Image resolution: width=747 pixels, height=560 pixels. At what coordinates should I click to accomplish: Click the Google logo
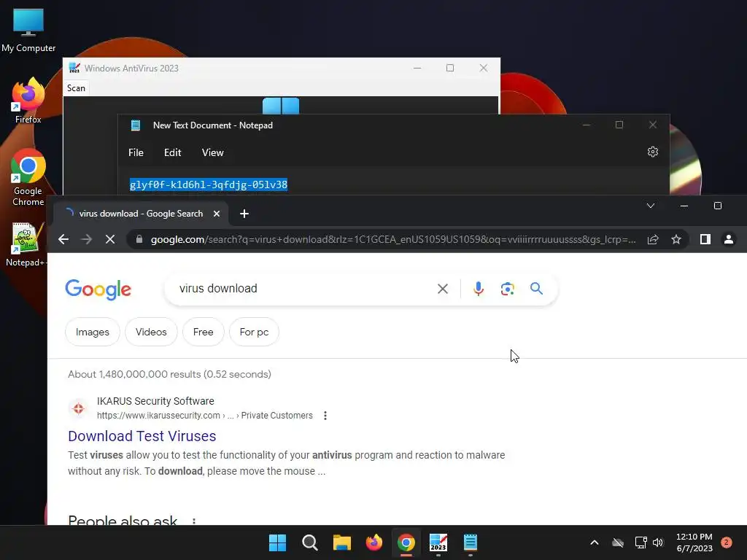[98, 289]
